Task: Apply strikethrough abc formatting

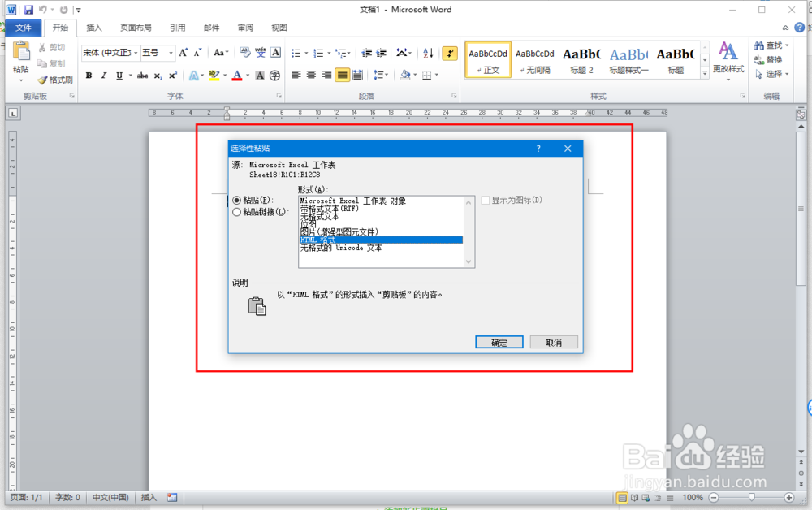Action: coord(142,76)
